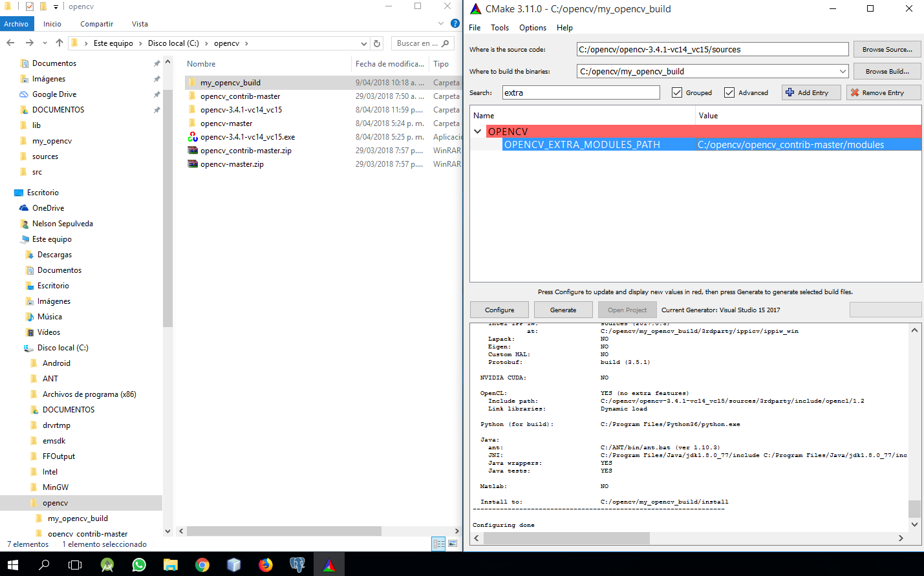
Task: Open the build binaries path dropdown
Action: point(843,71)
